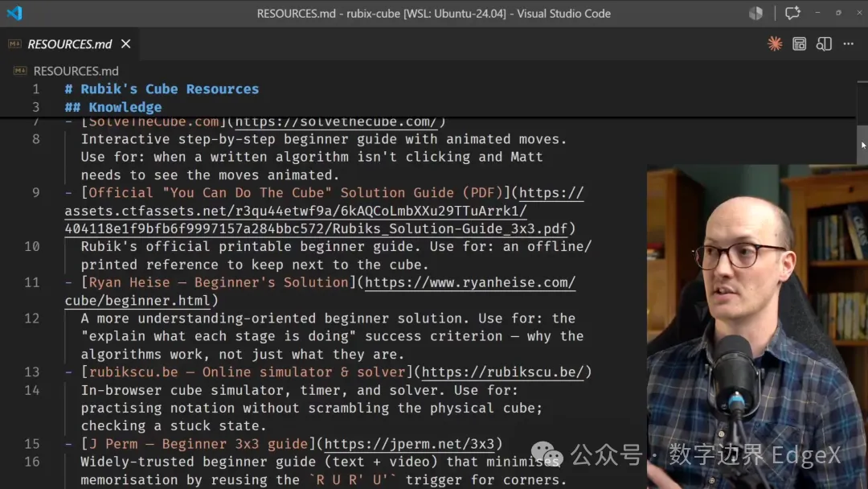Image resolution: width=868 pixels, height=489 pixels.
Task: Click text "Widely-trusted beginner guide (text + video)"
Action: click(259, 462)
